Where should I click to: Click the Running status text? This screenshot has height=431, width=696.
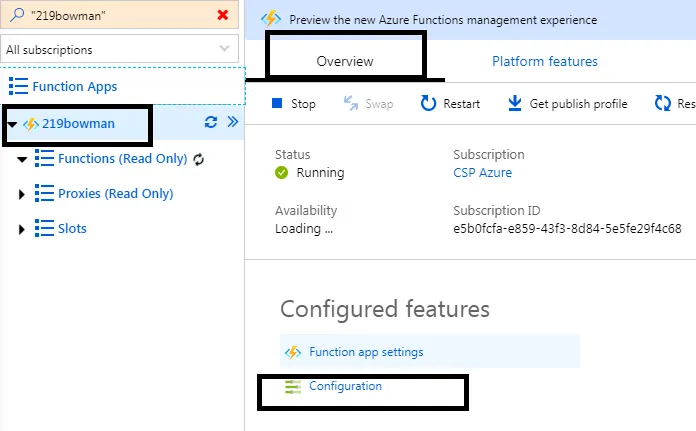(x=320, y=173)
